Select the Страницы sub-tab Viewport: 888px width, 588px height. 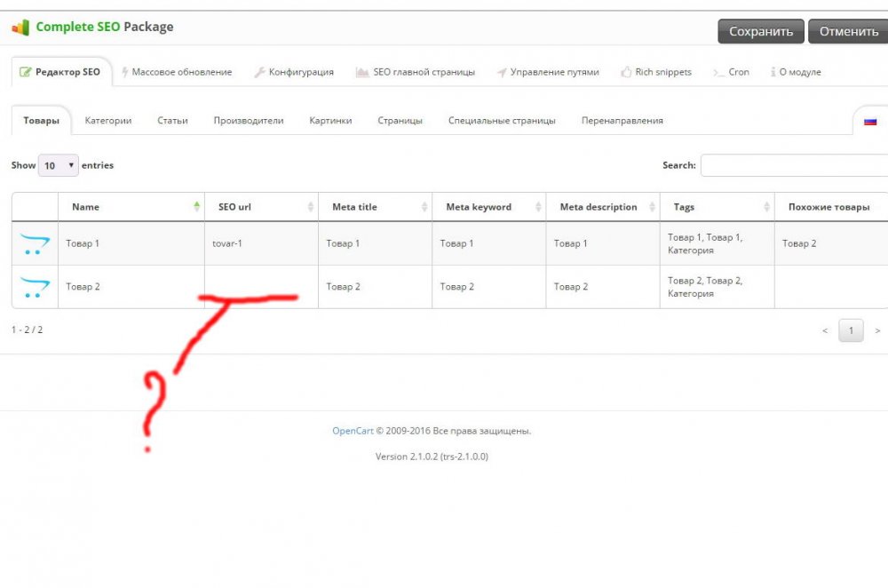[x=400, y=120]
